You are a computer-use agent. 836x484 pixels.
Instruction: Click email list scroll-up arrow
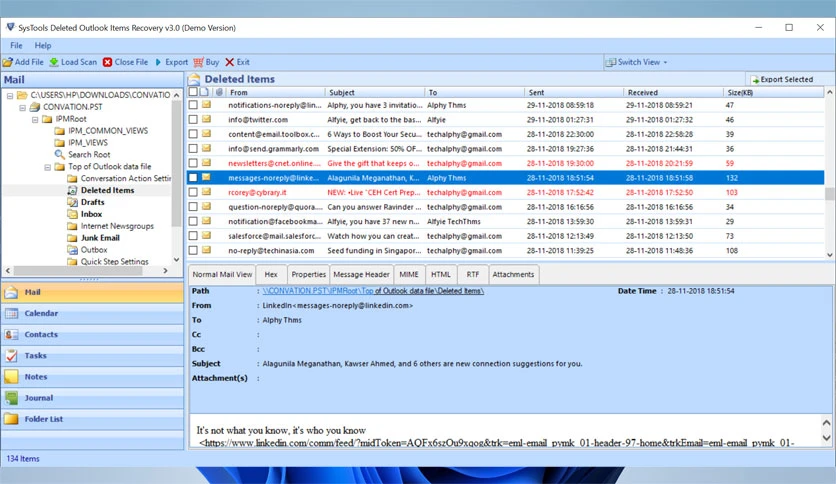click(x=829, y=92)
